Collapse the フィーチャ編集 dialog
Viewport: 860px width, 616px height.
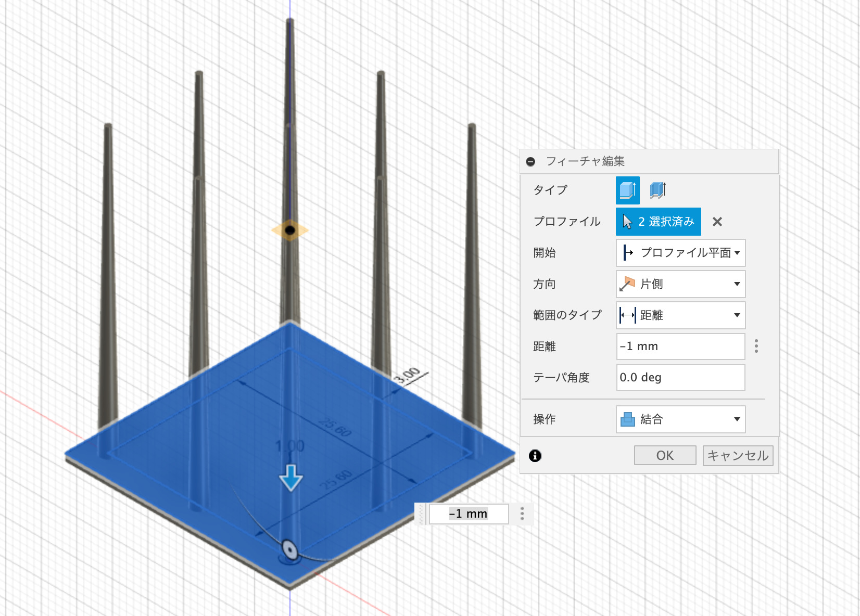click(530, 162)
